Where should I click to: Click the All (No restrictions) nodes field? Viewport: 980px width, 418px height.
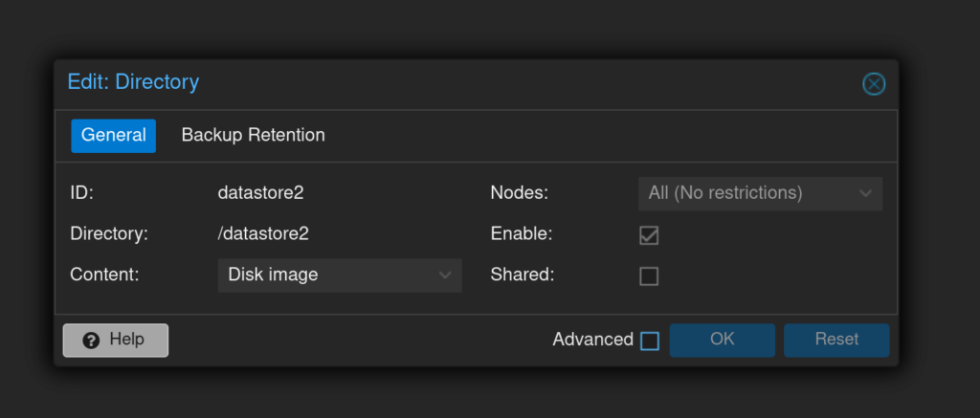pyautogui.click(x=746, y=193)
